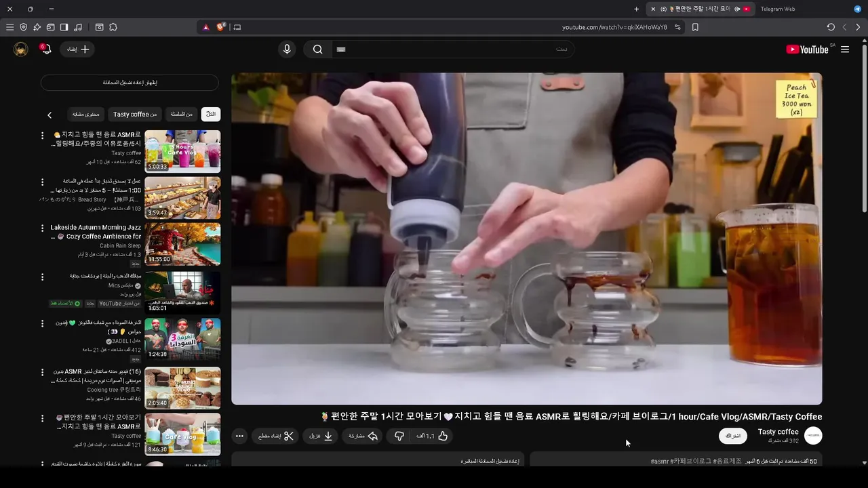Dislike the video with the thumbs down
Image resolution: width=868 pixels, height=488 pixels.
click(399, 436)
